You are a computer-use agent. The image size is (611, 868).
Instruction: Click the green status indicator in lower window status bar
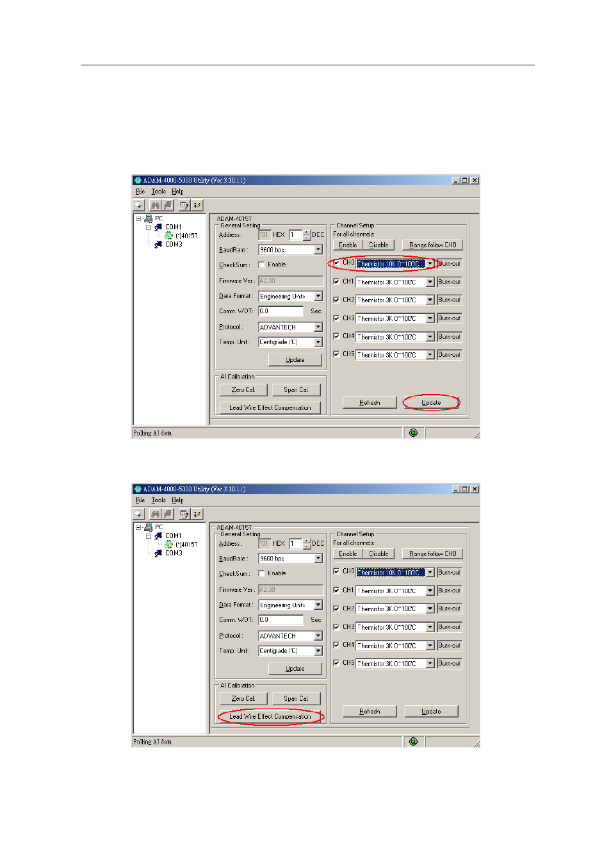pyautogui.click(x=413, y=742)
